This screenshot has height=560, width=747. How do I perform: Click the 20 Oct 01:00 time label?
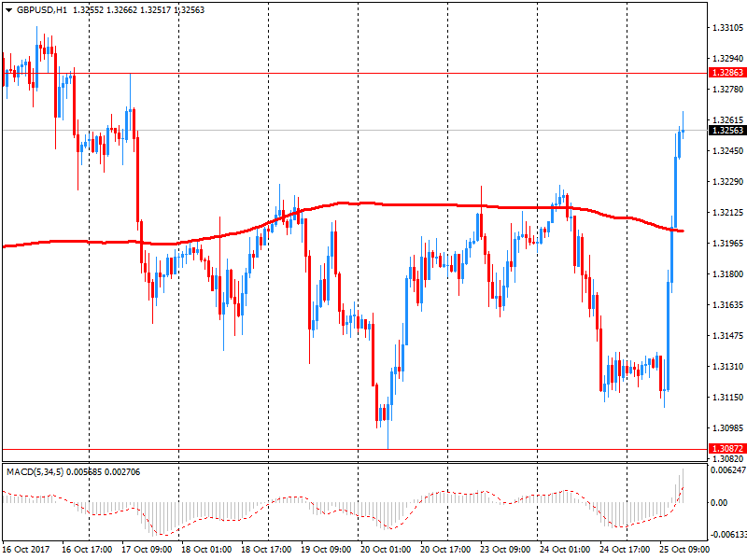click(x=386, y=550)
